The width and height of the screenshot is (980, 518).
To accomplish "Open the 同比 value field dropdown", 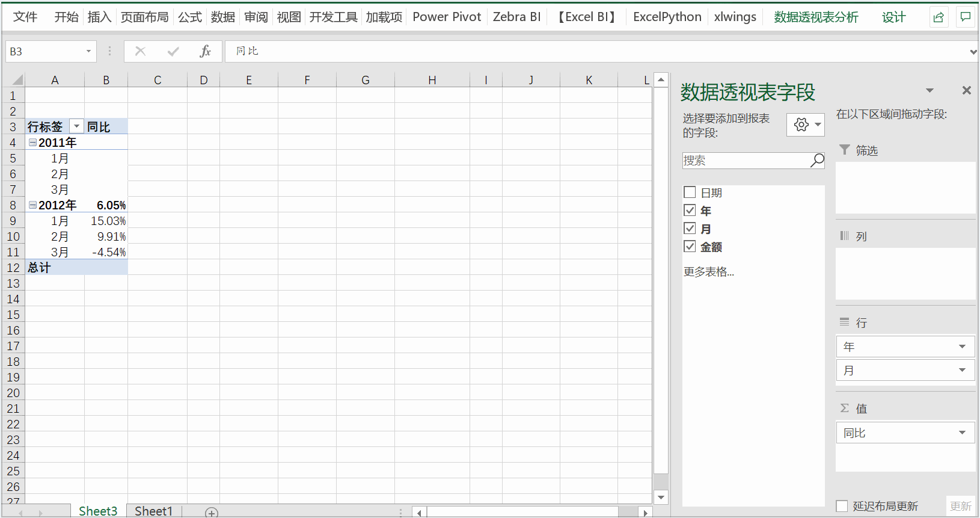I will 962,433.
